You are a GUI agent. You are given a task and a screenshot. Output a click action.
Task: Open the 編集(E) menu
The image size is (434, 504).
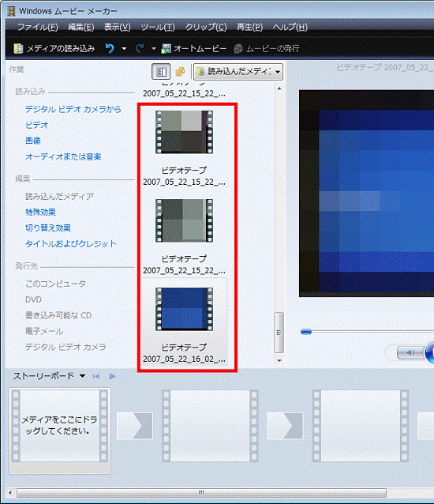point(81,28)
